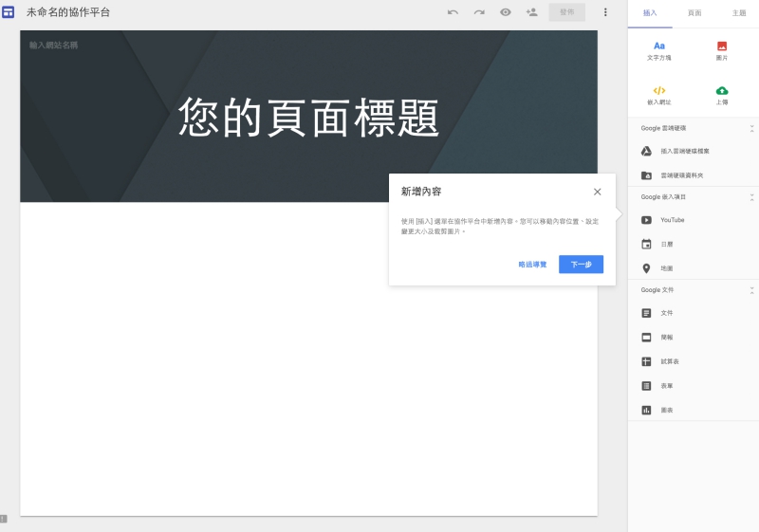Click the redo arrow icon
Viewport: 759px width, 532px height.
pos(479,12)
